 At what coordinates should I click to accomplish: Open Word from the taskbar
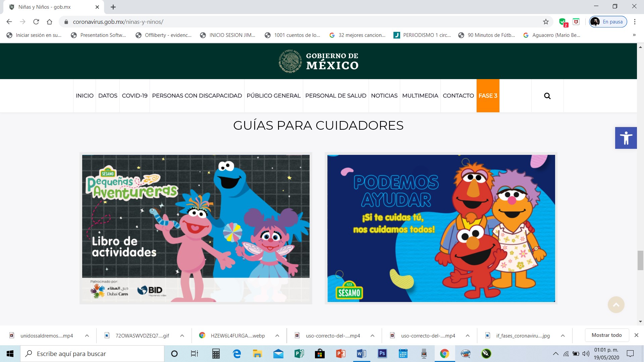click(x=361, y=354)
